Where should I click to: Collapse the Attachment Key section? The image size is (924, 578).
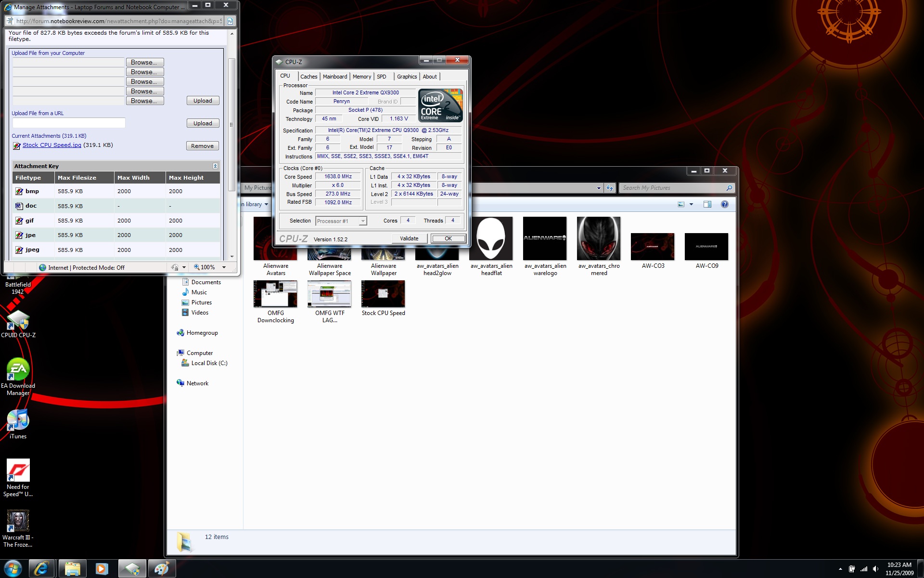pyautogui.click(x=215, y=166)
